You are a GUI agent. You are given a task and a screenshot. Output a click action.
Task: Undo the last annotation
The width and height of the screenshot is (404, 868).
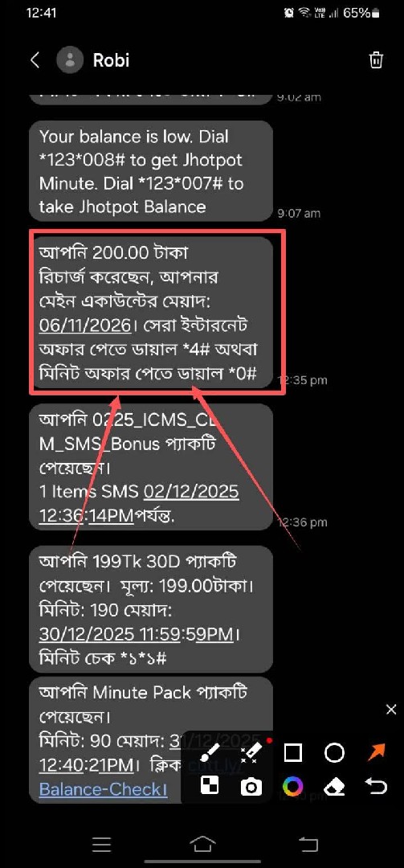pos(377,786)
